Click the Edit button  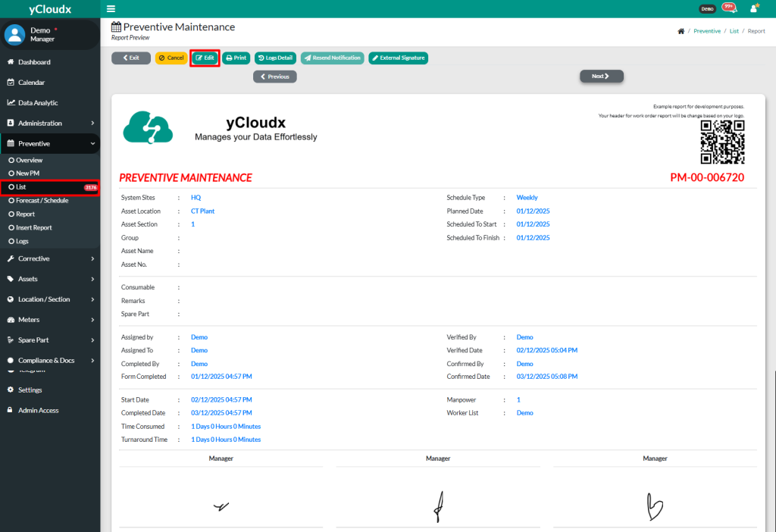[205, 58]
